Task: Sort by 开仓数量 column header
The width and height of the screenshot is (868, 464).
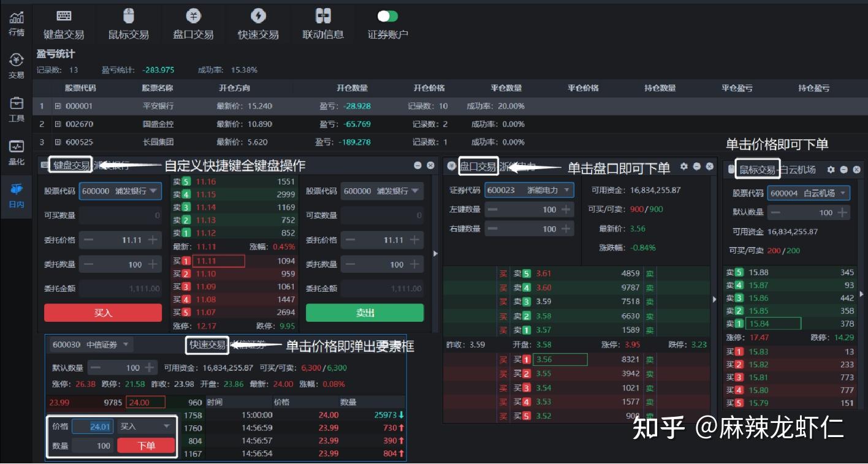Action: point(352,88)
